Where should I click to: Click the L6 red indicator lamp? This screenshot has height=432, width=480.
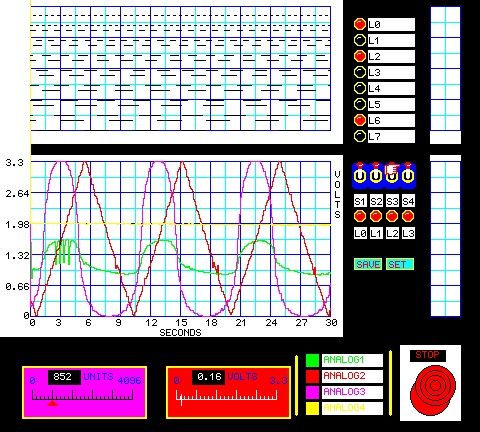(360, 120)
